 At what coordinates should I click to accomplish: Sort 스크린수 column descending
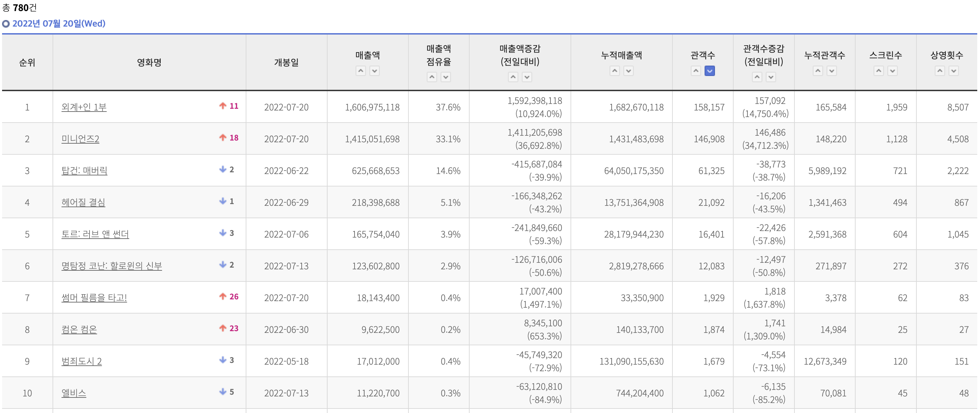coord(892,71)
